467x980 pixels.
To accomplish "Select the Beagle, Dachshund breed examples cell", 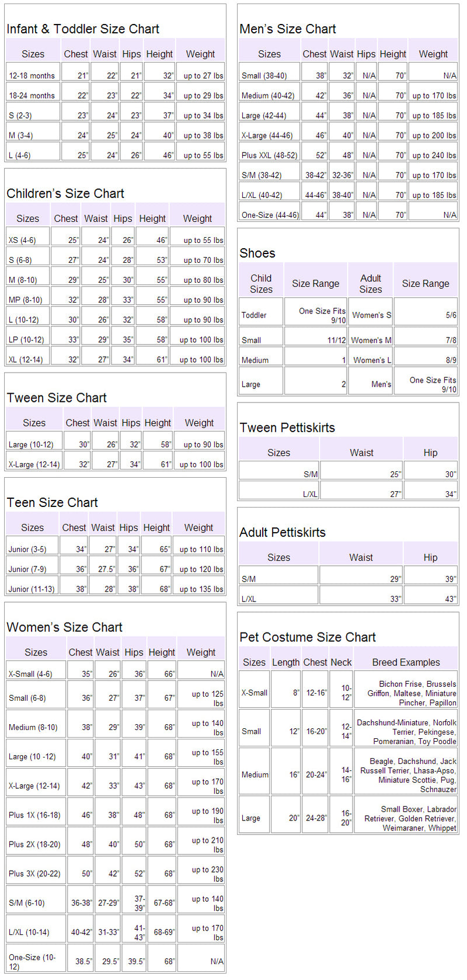I will coord(406,774).
